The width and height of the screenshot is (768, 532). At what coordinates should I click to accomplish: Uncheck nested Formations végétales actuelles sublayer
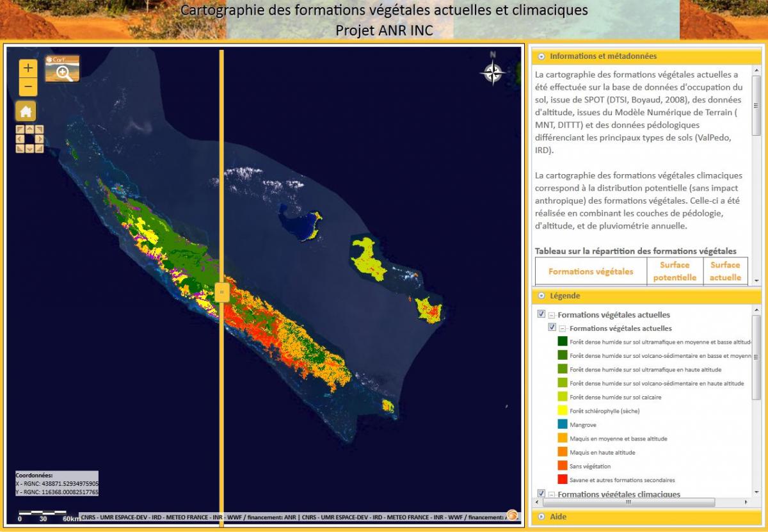(552, 327)
